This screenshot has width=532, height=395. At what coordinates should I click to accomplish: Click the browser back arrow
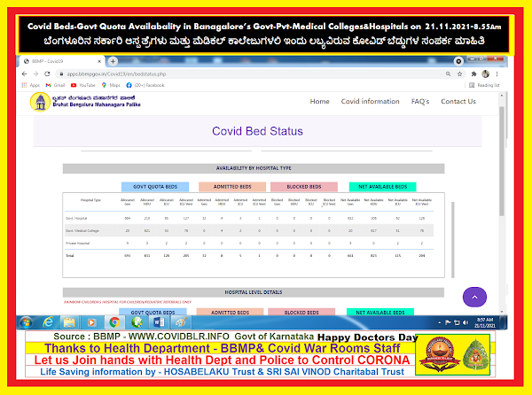click(24, 74)
